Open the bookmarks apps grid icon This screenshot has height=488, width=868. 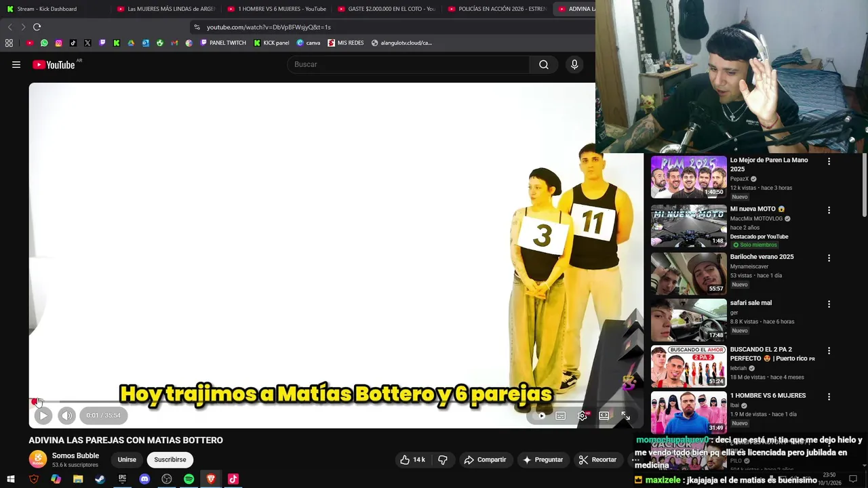[9, 43]
